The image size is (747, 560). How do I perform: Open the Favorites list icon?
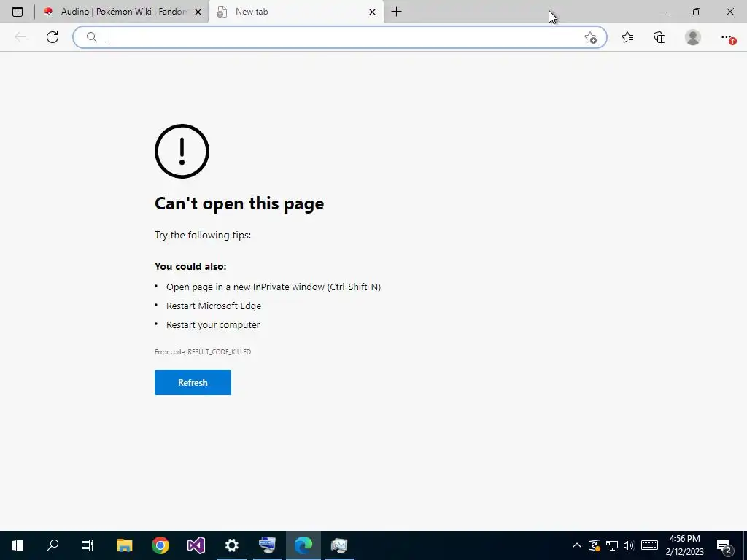627,37
